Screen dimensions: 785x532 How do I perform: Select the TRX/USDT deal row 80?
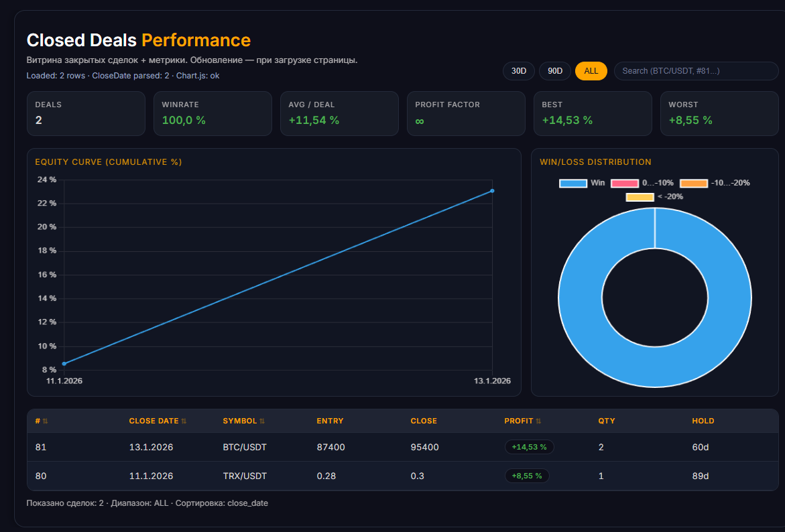(x=402, y=476)
